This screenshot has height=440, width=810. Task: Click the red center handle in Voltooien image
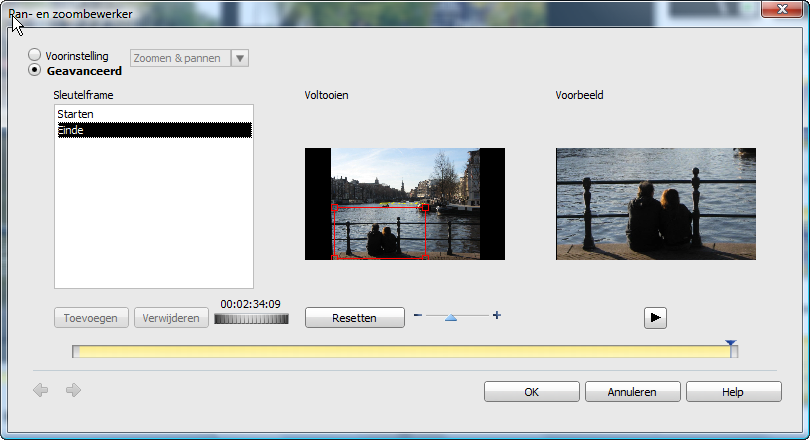coord(425,208)
